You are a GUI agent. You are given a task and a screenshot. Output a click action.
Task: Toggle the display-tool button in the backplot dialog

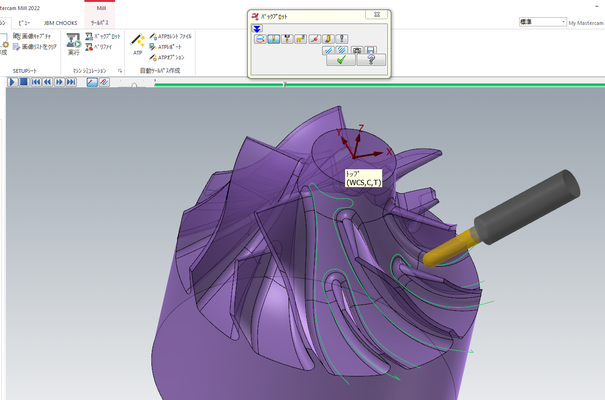pos(274,39)
